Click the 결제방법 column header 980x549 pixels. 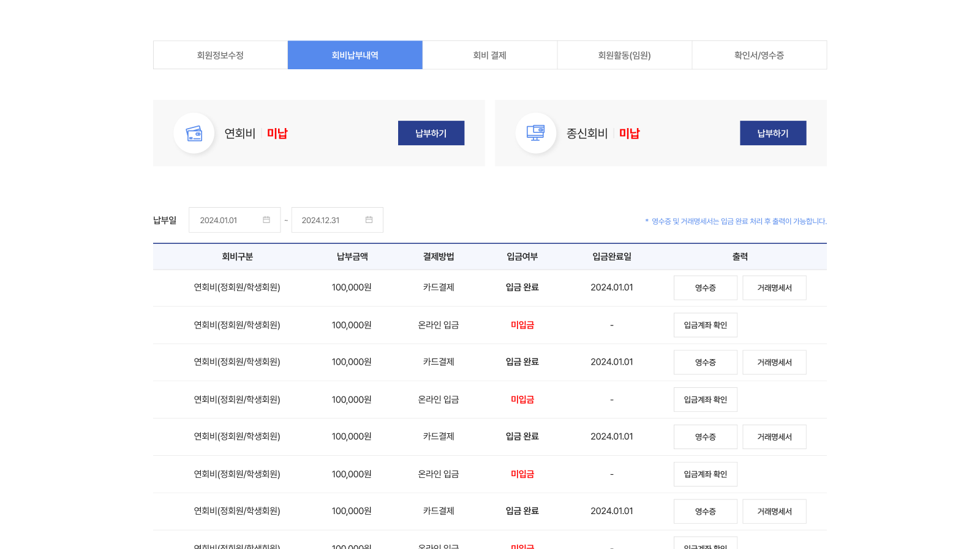click(439, 257)
